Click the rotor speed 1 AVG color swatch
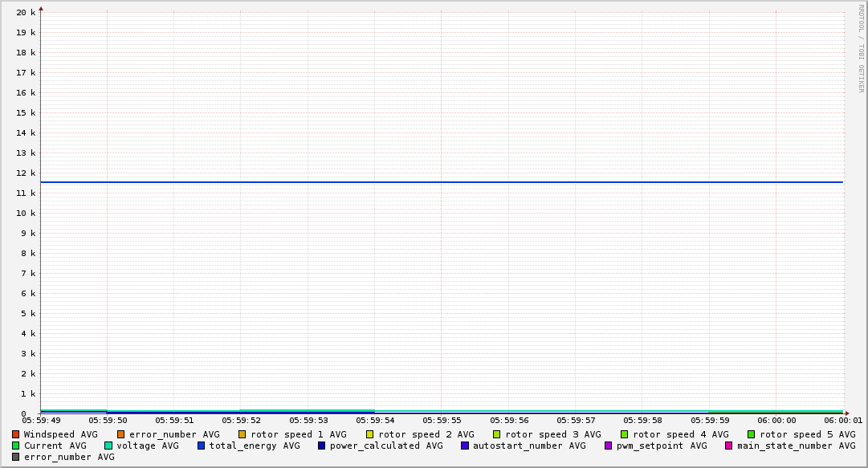Screen dimensions: 868x468 (x=242, y=434)
